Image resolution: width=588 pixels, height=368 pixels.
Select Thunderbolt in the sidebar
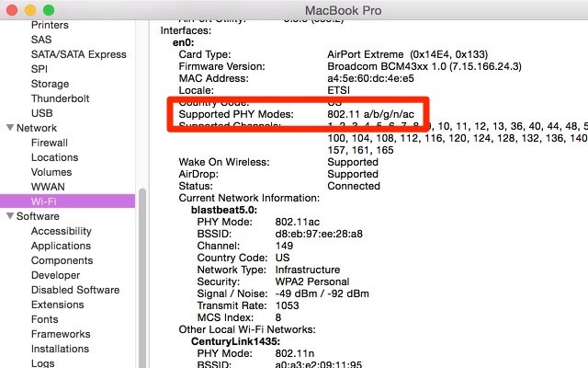[60, 98]
